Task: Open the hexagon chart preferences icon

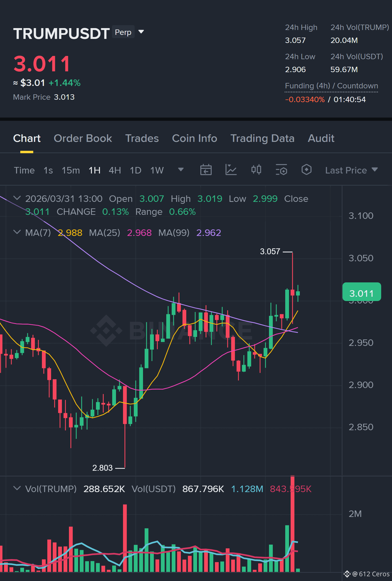Action: [306, 170]
